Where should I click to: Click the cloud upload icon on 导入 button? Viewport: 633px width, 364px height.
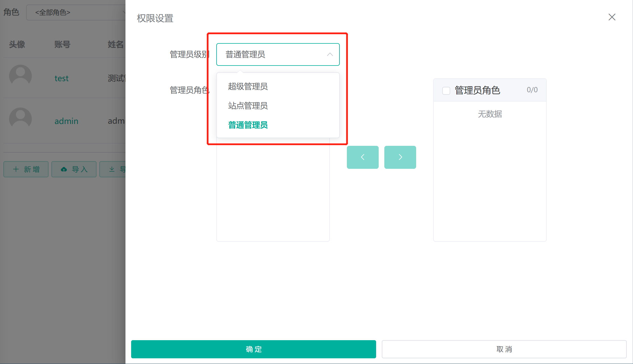point(64,169)
